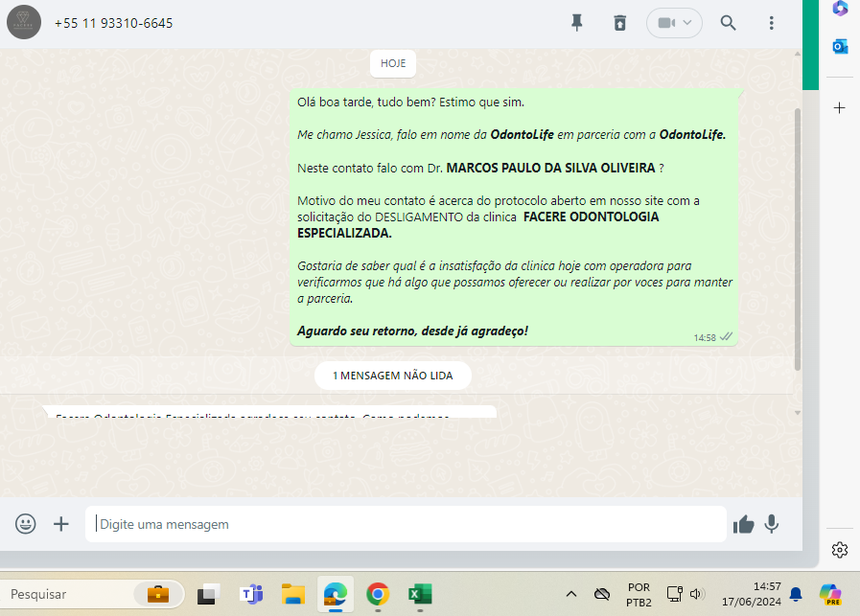Show hidden system tray icons

(x=571, y=594)
